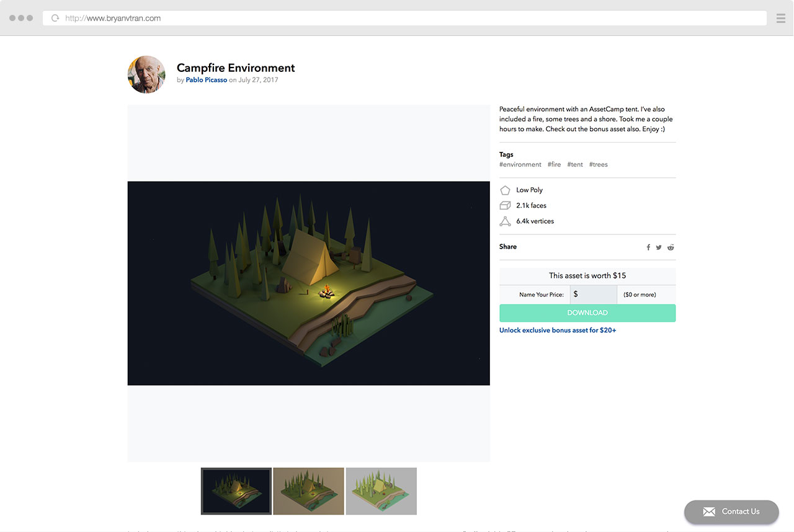Click the browser reload icon

[55, 18]
